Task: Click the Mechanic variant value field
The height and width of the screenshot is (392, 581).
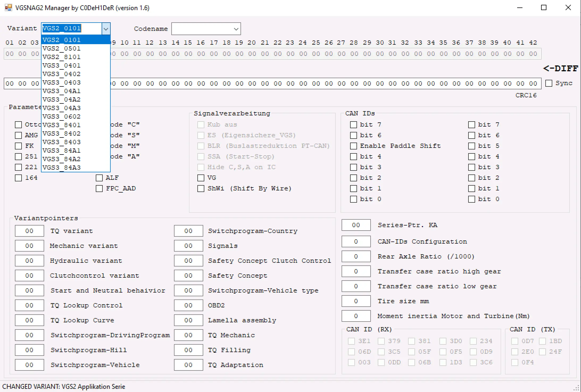Action: click(x=29, y=246)
